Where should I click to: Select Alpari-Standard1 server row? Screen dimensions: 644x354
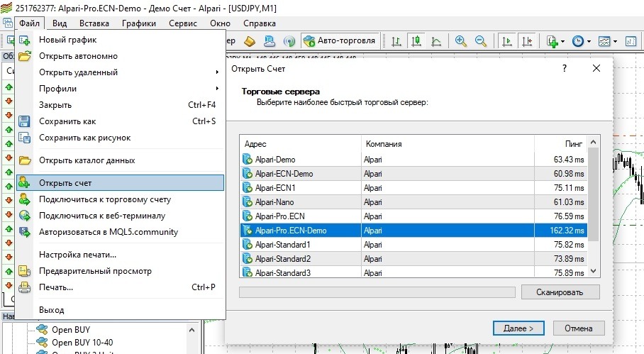[413, 245]
